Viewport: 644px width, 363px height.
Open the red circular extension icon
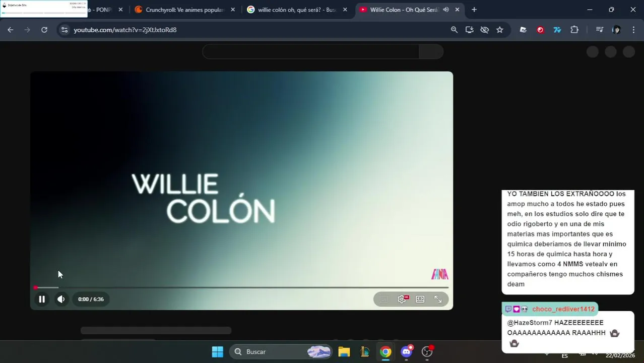coord(540,30)
